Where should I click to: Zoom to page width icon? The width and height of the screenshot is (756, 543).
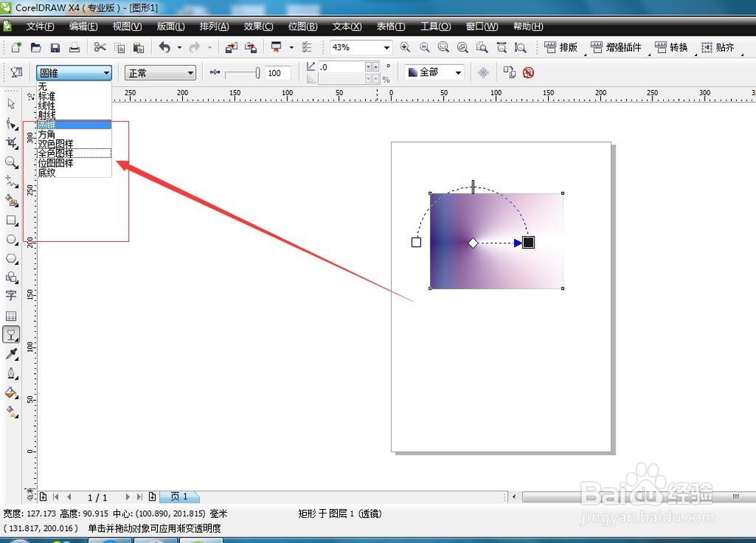click(x=501, y=47)
